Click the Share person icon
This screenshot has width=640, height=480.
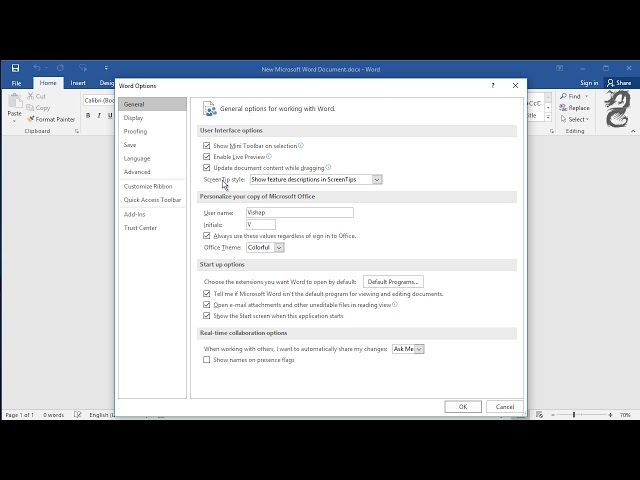(610, 83)
